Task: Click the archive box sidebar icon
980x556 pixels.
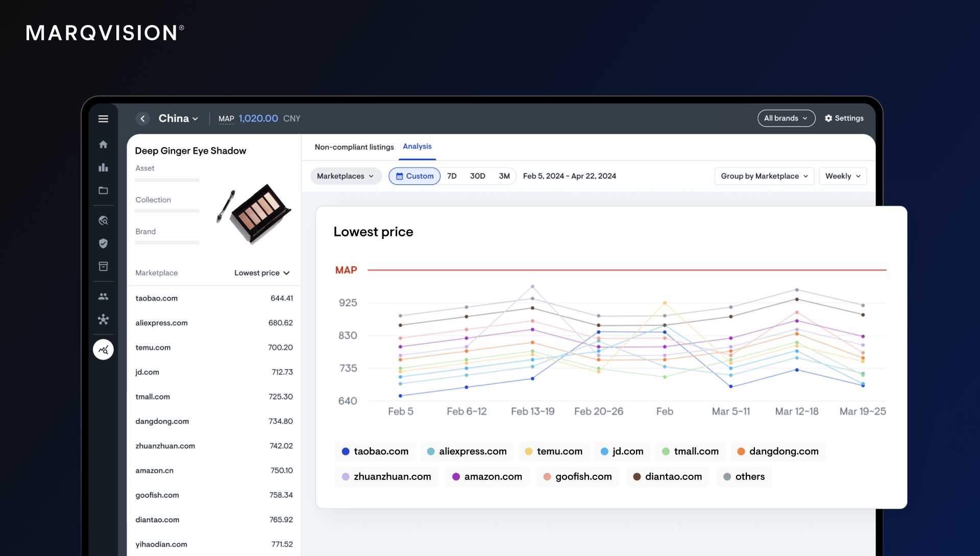Action: (x=103, y=267)
